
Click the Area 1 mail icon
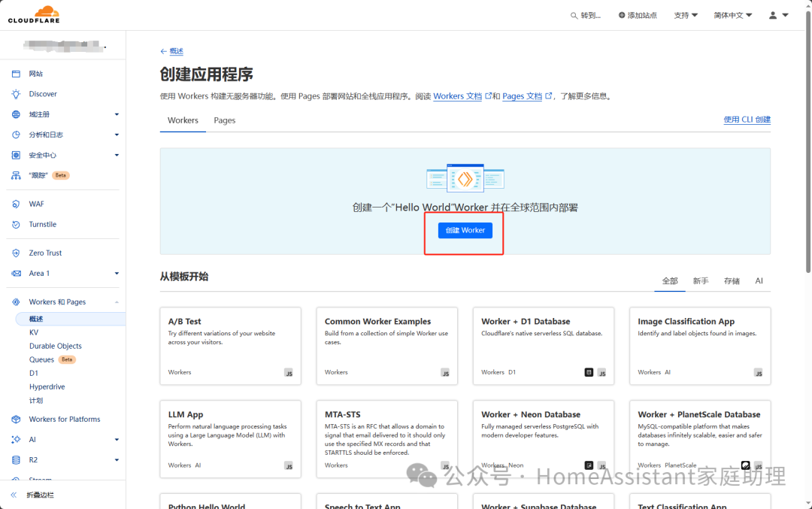(x=16, y=274)
